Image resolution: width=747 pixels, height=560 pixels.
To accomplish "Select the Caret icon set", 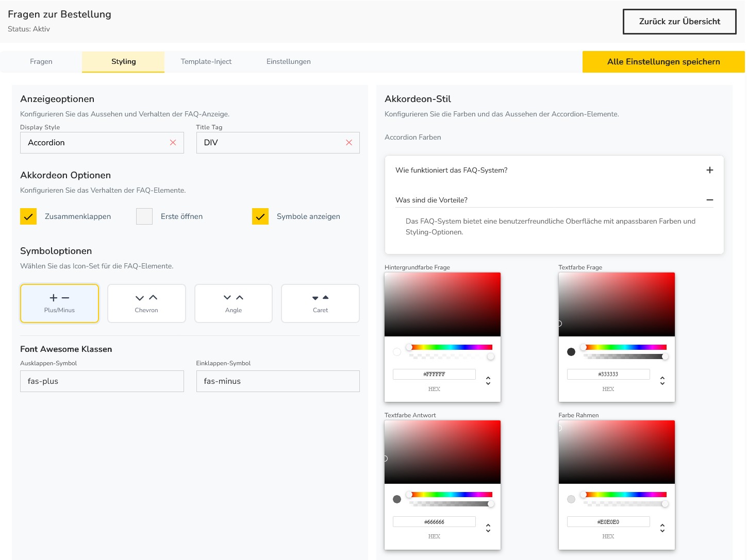I will [320, 303].
